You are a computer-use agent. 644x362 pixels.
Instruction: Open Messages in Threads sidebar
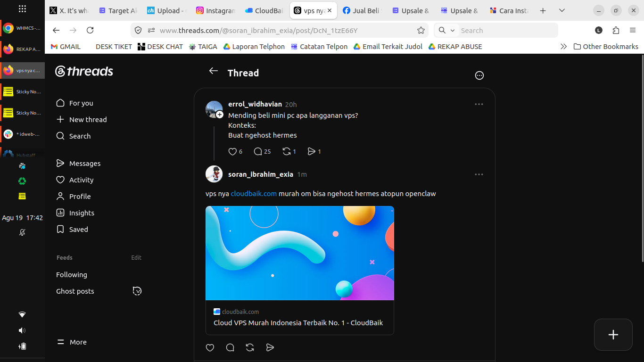click(78, 164)
